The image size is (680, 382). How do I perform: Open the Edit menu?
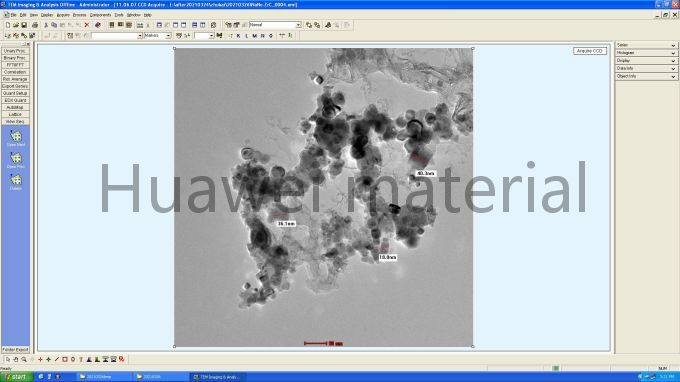click(x=23, y=15)
